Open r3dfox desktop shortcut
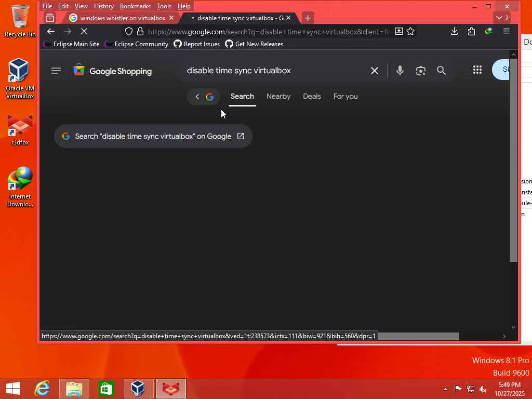 coord(20,130)
